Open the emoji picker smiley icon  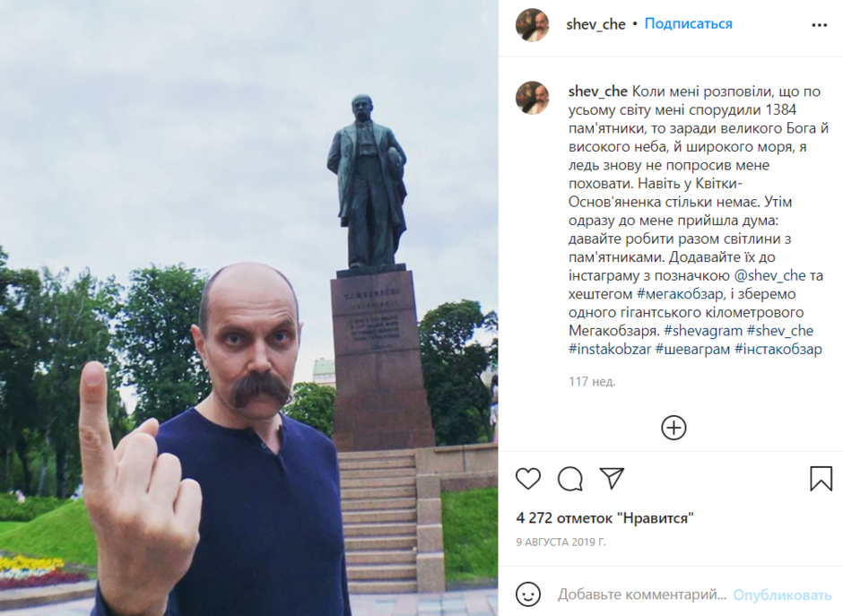[528, 594]
